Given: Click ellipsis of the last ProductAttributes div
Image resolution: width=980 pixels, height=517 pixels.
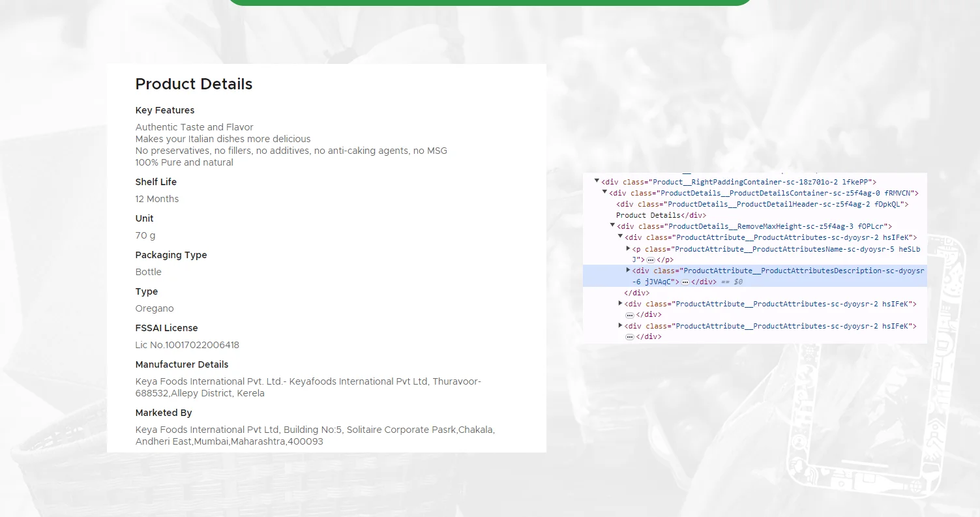Looking at the screenshot, I should 629,336.
